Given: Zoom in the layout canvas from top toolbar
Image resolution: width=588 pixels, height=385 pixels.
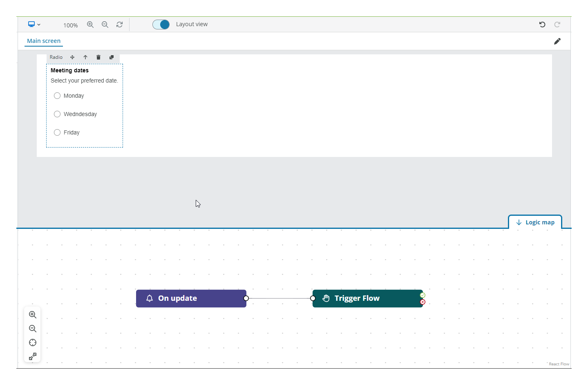Looking at the screenshot, I should (x=90, y=25).
